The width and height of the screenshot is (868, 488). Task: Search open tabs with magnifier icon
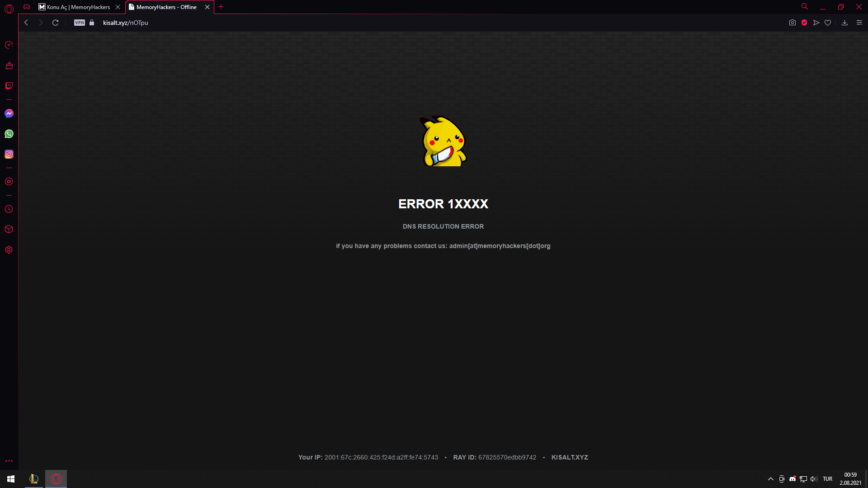pyautogui.click(x=805, y=7)
